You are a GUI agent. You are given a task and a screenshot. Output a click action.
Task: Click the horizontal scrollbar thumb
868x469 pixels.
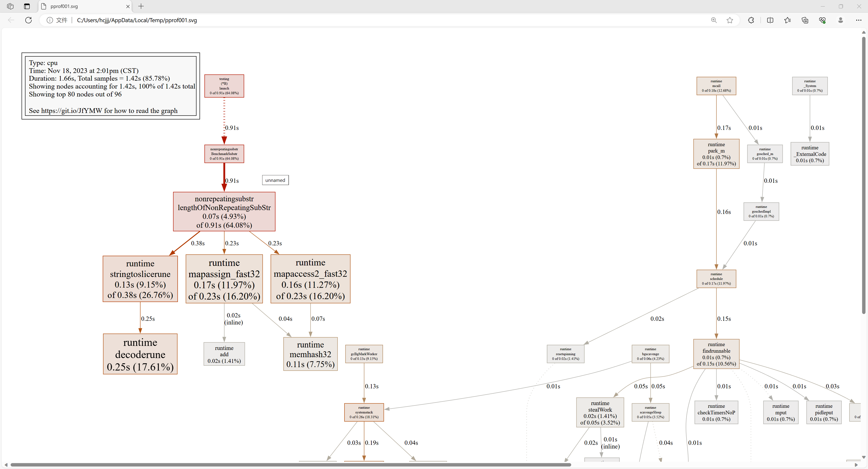point(290,465)
